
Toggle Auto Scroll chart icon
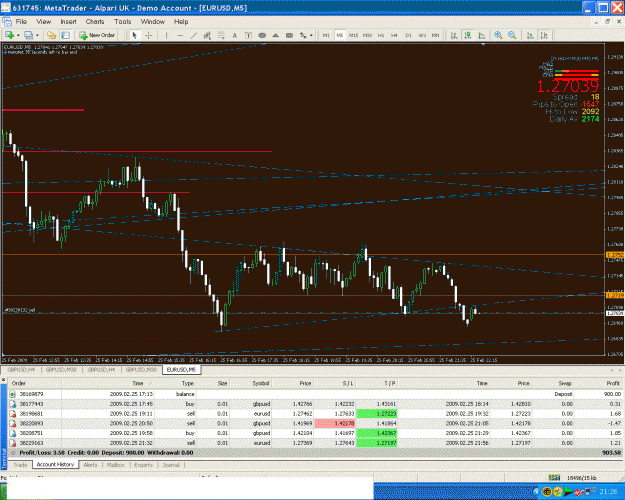click(x=530, y=35)
